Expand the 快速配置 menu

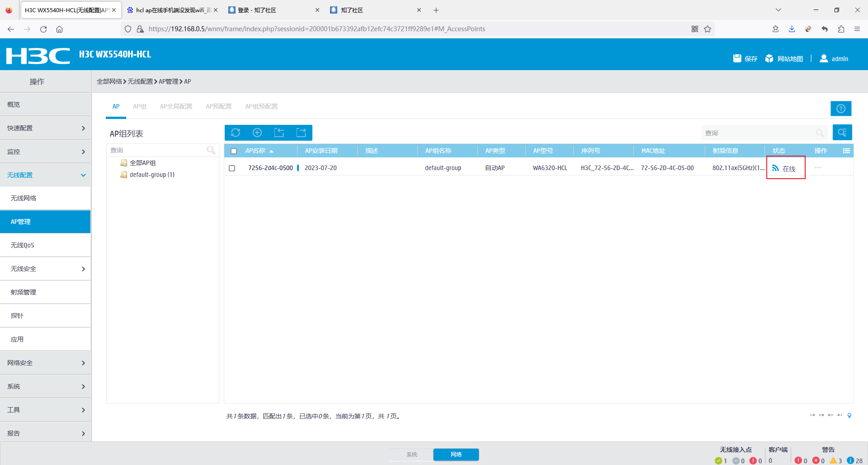pyautogui.click(x=45, y=128)
